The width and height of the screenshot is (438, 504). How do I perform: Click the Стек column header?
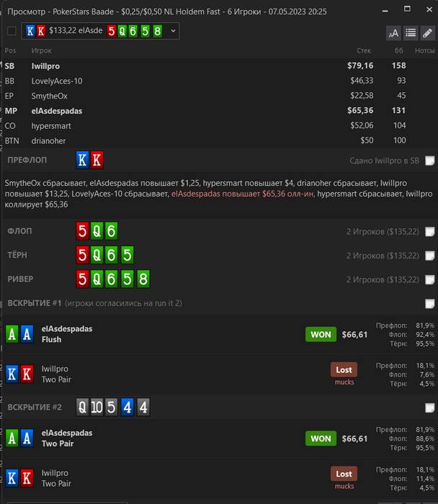pyautogui.click(x=364, y=50)
